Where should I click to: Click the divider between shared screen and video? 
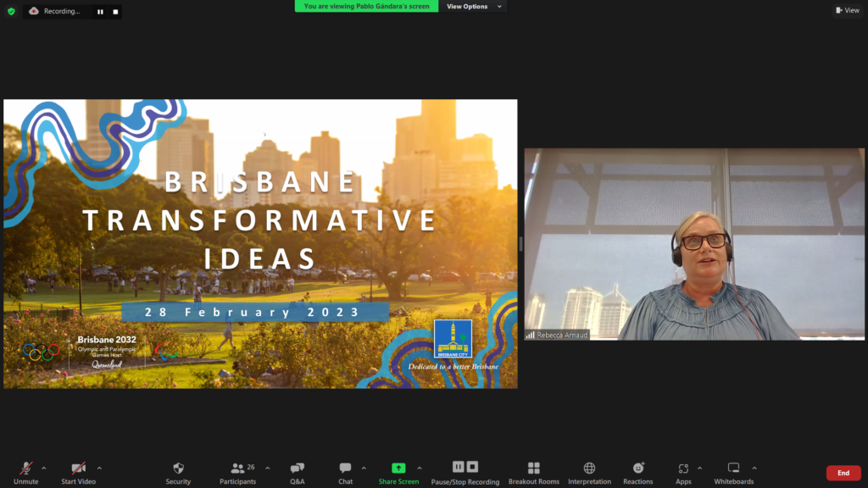(x=520, y=244)
